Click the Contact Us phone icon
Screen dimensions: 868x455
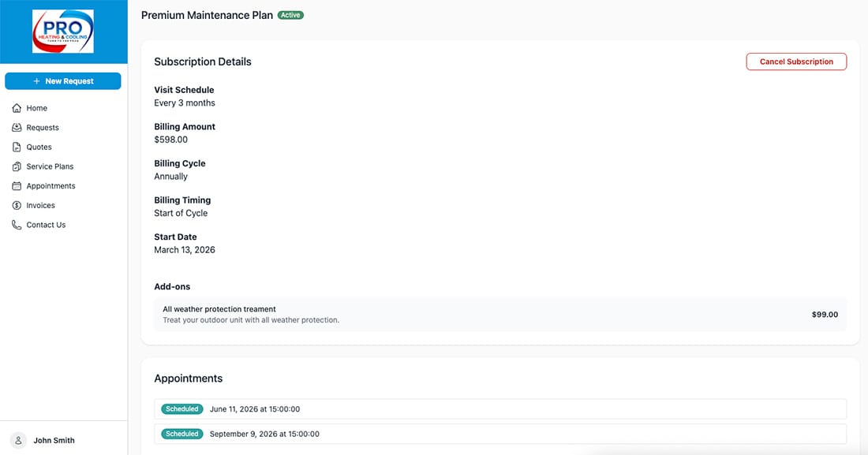[17, 225]
